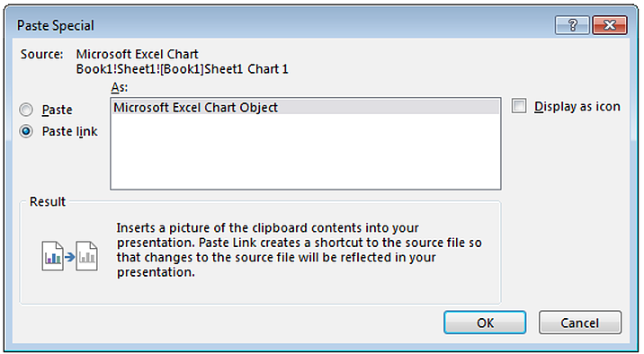This screenshot has height=354, width=644.
Task: Select the Paste link radio button
Action: coord(26,131)
